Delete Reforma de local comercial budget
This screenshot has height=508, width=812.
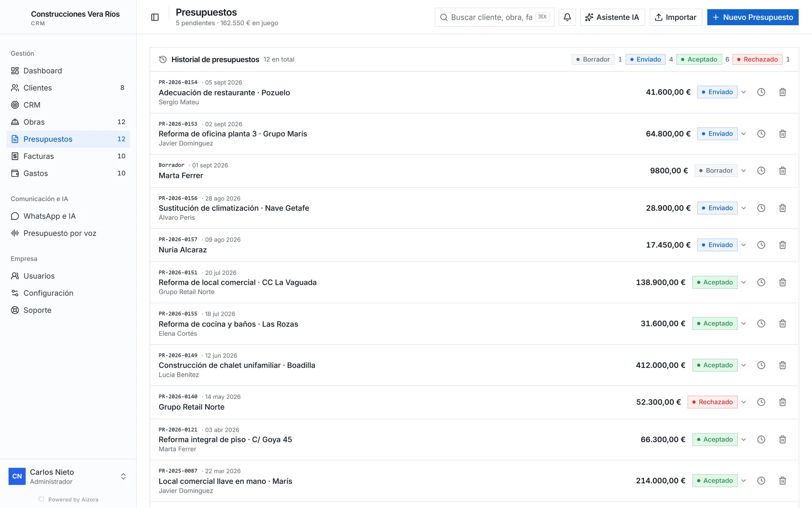tap(783, 282)
